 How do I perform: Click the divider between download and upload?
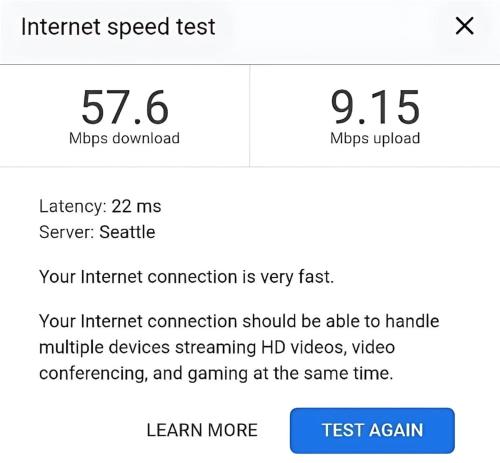[250, 116]
